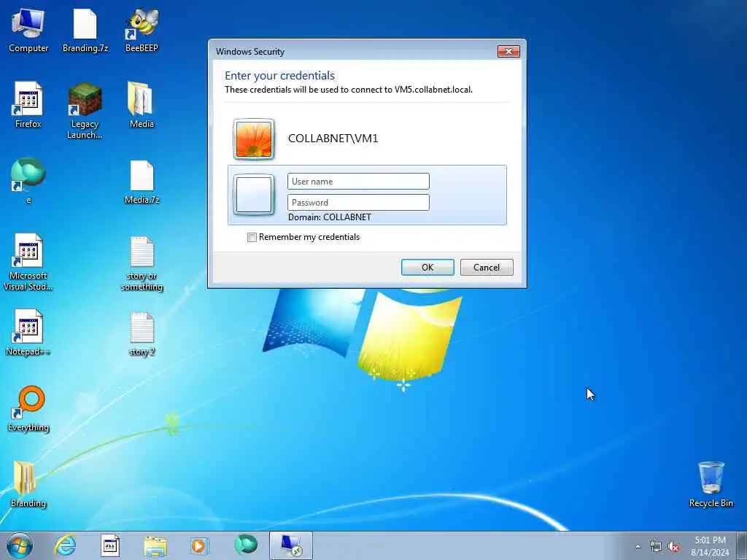Select the Legacy Launcher Minecraft shortcut
This screenshot has width=747, height=560.
85,111
